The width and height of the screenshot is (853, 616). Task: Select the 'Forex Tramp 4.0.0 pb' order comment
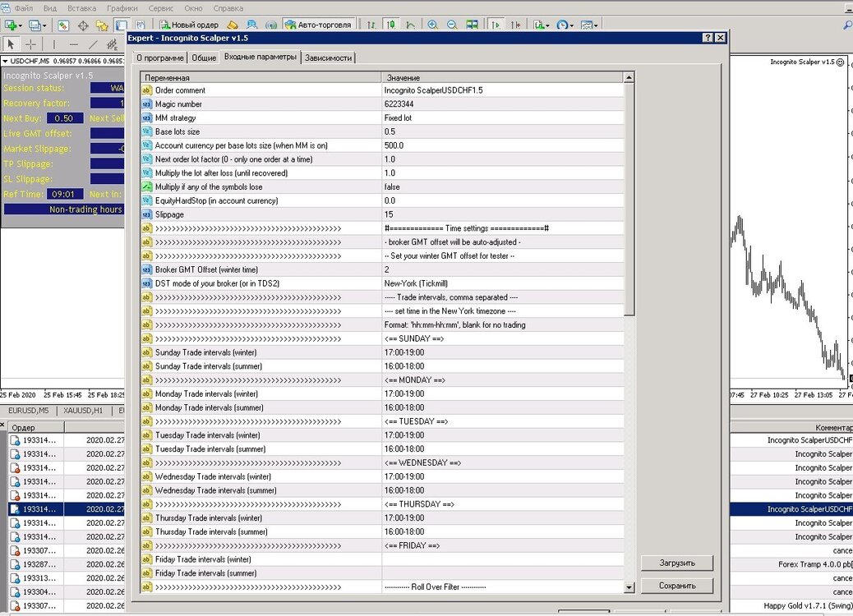pyautogui.click(x=815, y=565)
